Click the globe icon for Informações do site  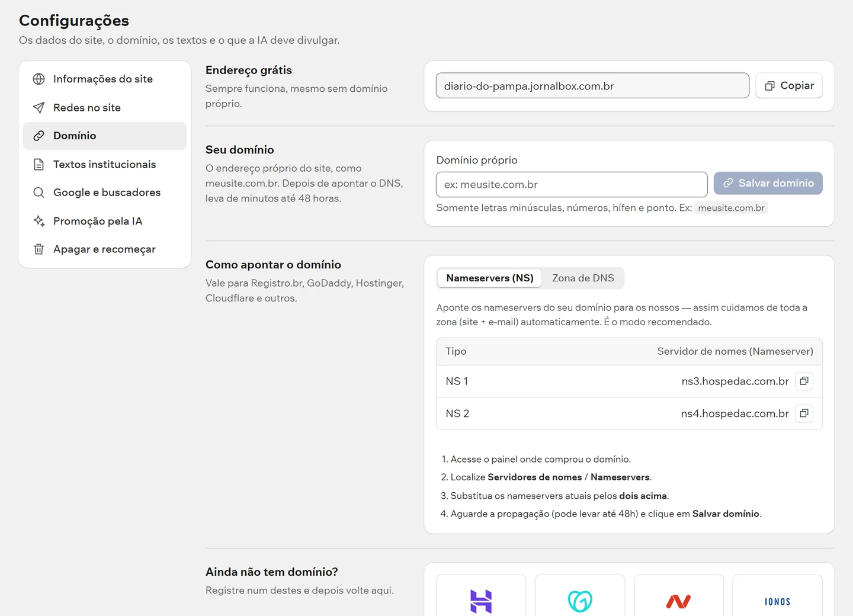tap(39, 79)
